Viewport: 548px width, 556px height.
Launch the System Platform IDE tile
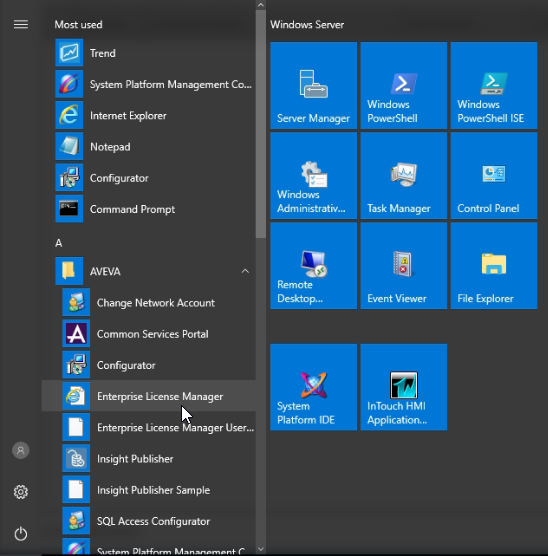[x=314, y=387]
